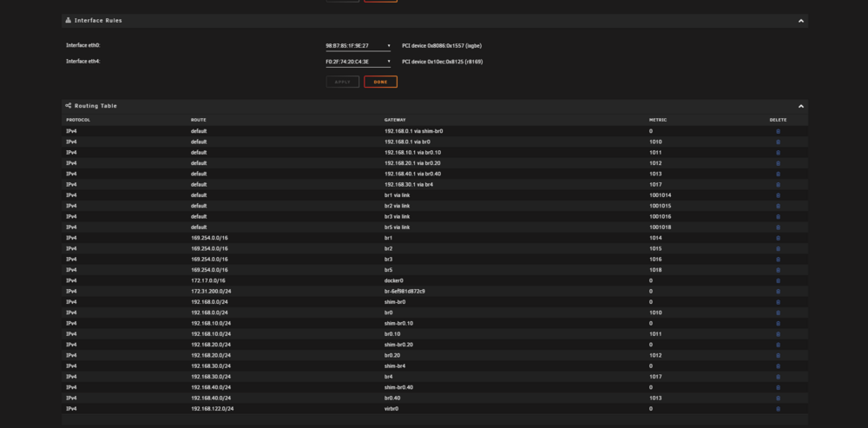Click the metric value 1001015
This screenshot has height=428, width=868.
click(660, 206)
